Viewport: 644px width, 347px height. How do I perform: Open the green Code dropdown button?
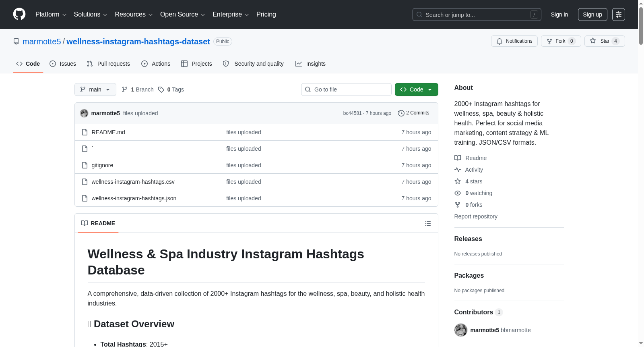tap(417, 89)
